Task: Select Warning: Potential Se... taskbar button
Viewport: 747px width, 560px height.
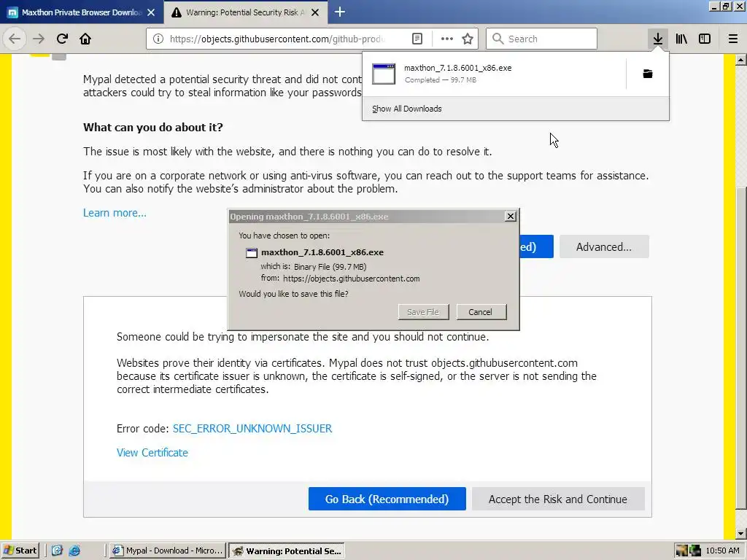Action: 287,551
